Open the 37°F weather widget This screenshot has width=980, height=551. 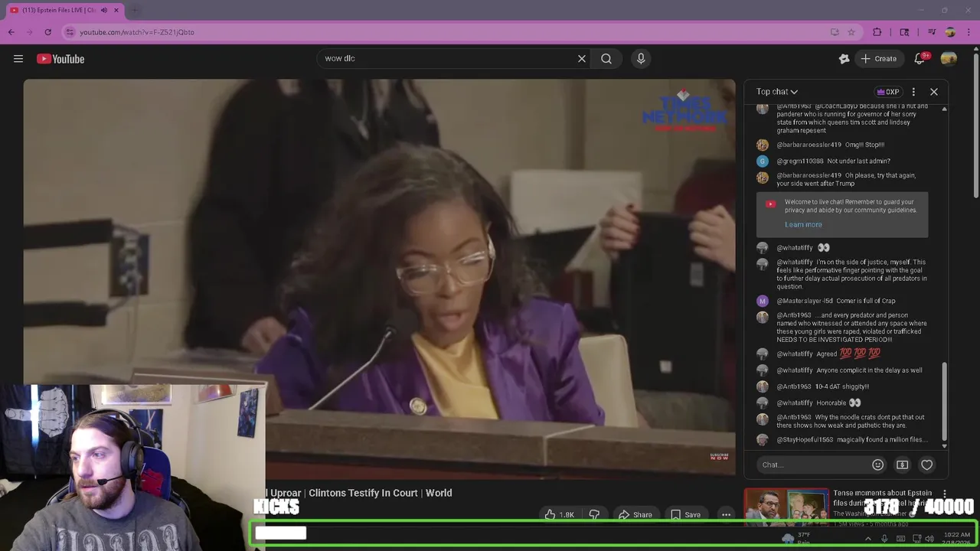796,538
